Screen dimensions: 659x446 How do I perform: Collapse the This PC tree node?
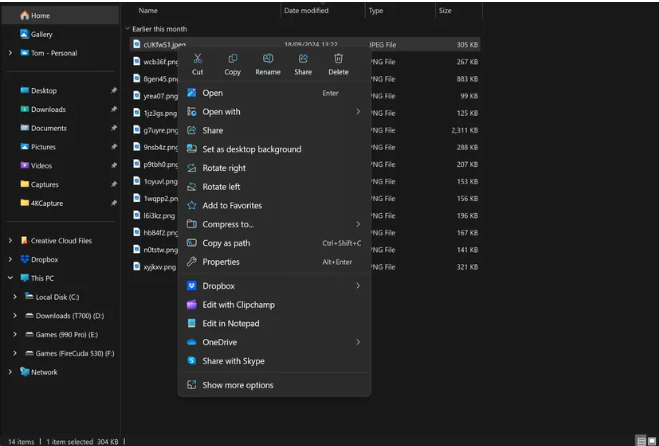click(x=10, y=278)
